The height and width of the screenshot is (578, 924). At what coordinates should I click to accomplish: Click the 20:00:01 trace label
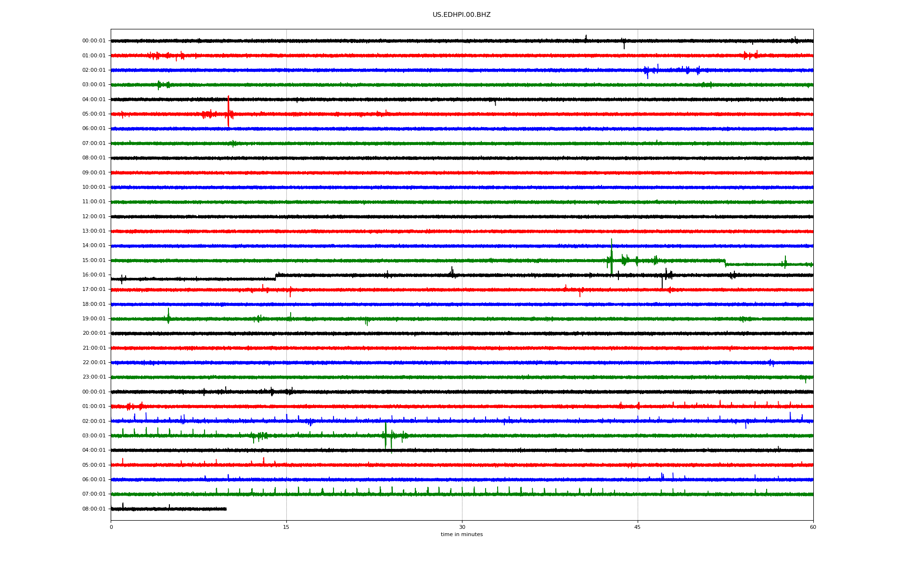(94, 333)
